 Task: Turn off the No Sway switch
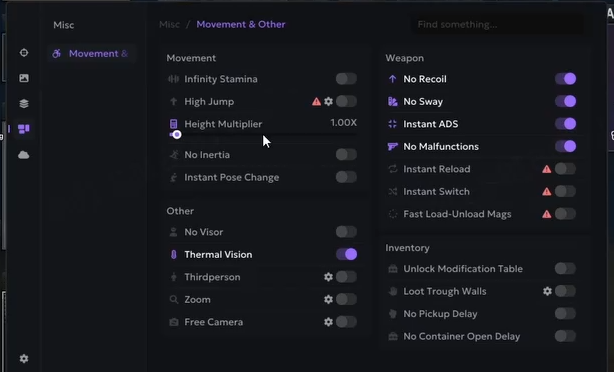click(x=565, y=101)
